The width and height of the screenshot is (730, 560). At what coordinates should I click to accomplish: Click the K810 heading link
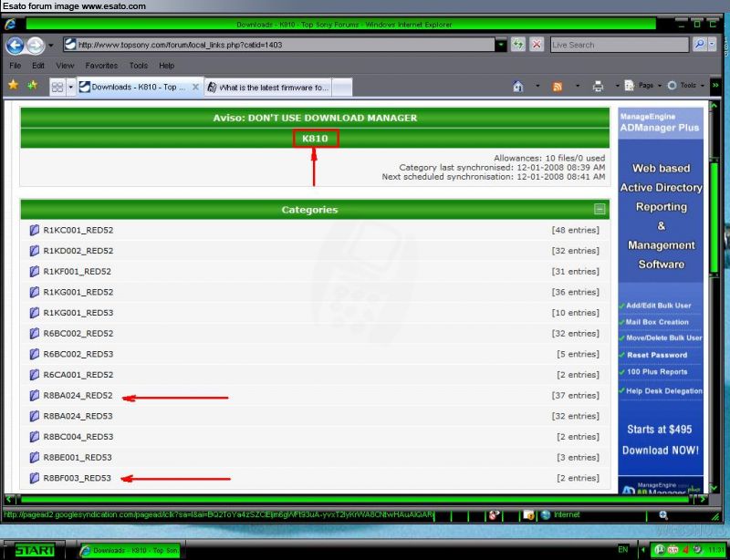point(315,139)
